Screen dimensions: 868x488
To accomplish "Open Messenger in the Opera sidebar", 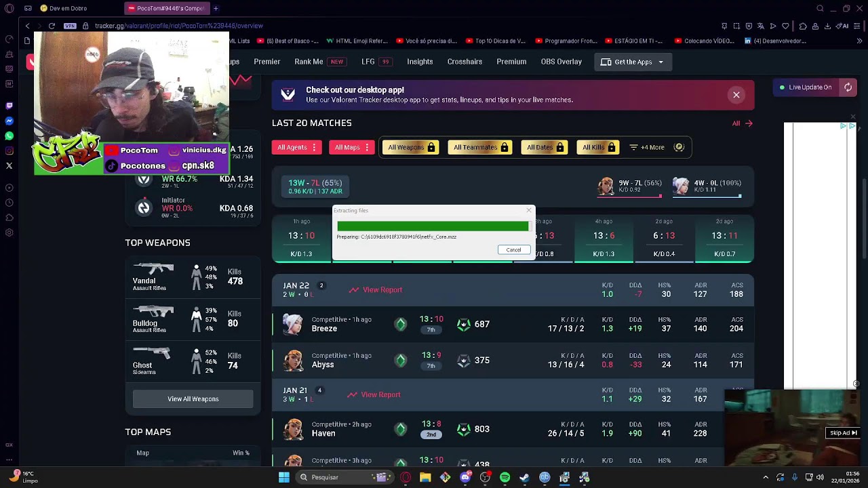I will tap(9, 121).
